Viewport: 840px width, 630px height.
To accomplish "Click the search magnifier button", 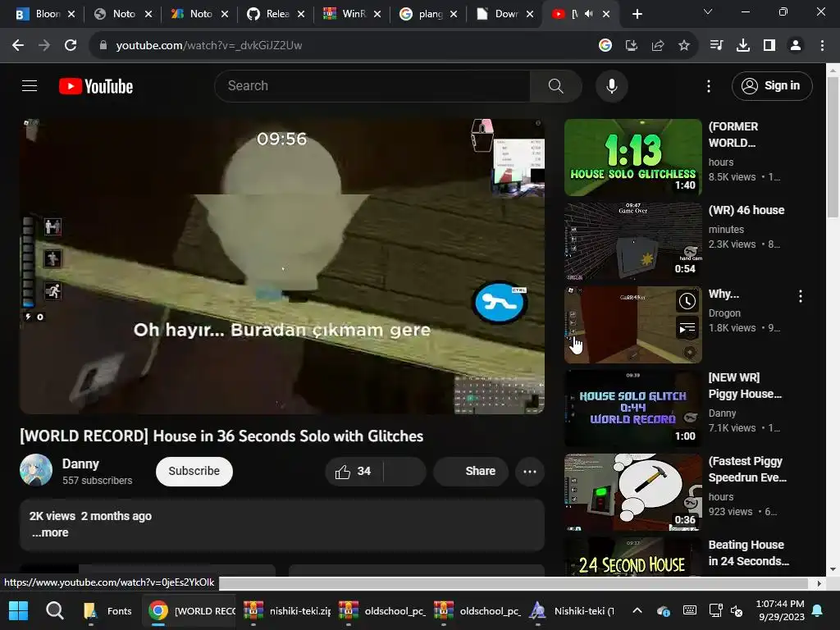I will [x=555, y=85].
